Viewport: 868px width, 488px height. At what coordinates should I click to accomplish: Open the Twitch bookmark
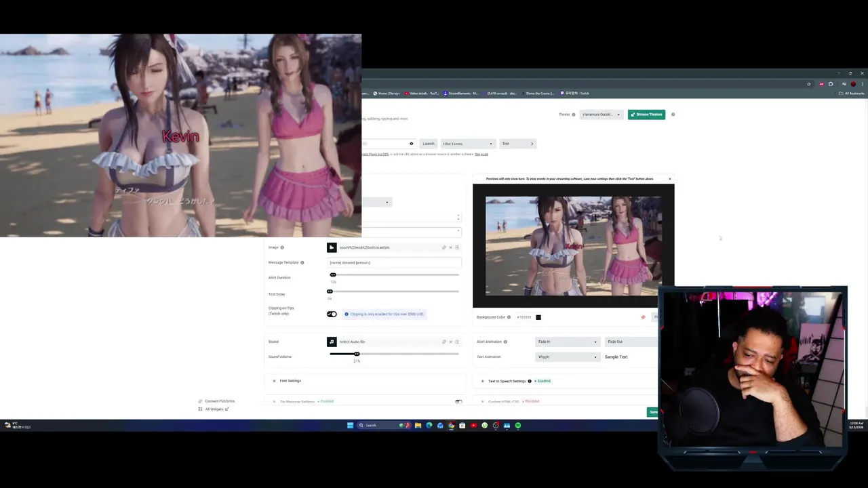(x=575, y=94)
